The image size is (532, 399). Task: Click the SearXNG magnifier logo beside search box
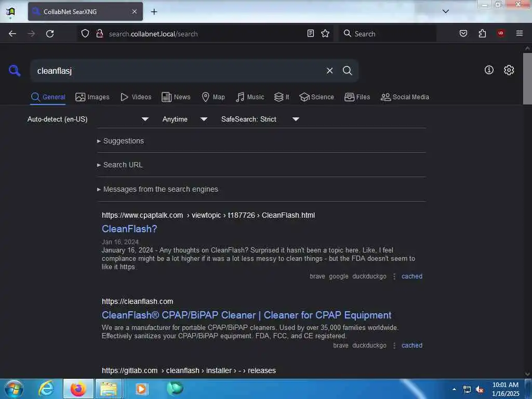(15, 71)
